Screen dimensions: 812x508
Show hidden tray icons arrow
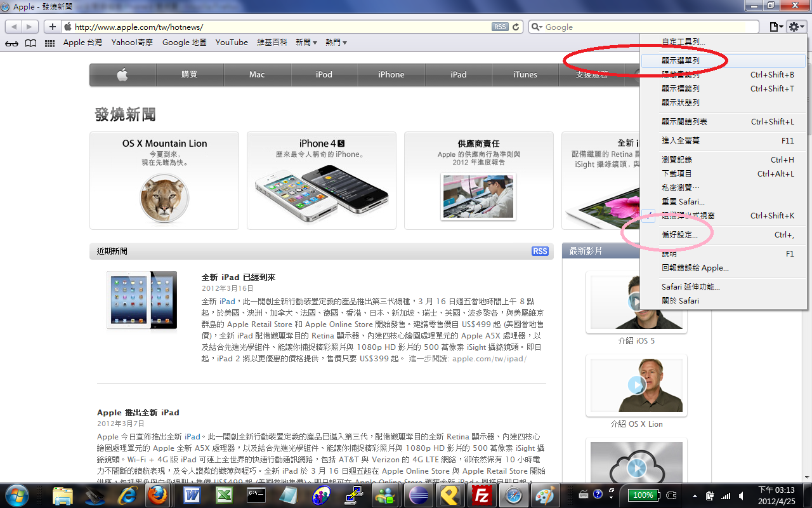pos(696,495)
